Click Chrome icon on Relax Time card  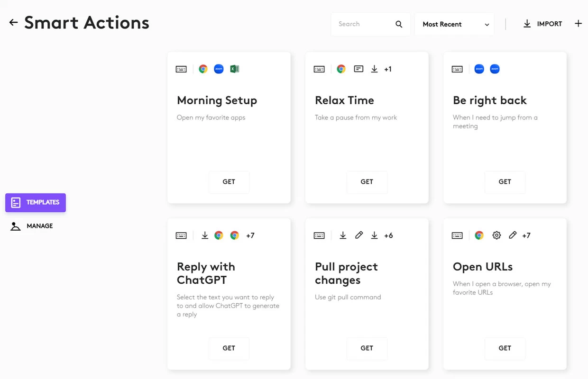pyautogui.click(x=341, y=69)
